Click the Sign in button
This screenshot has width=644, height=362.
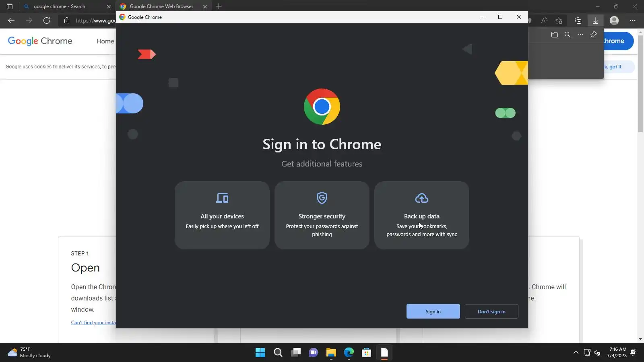click(x=433, y=311)
